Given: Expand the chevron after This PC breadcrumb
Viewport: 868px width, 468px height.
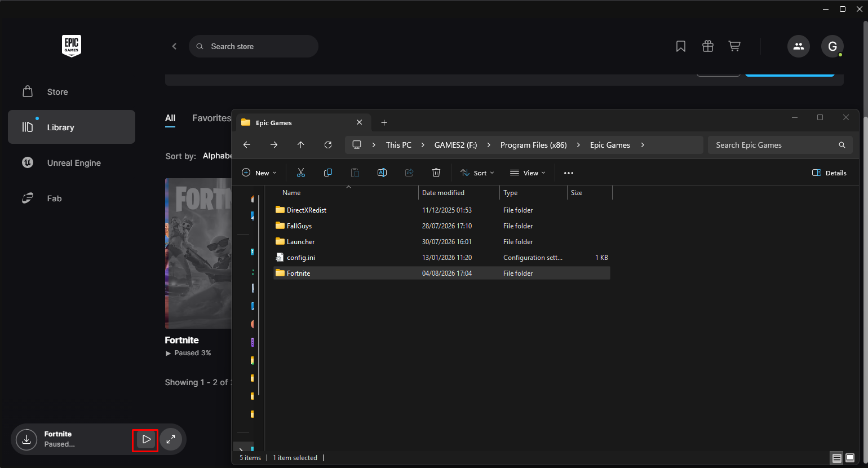Looking at the screenshot, I should pos(423,145).
